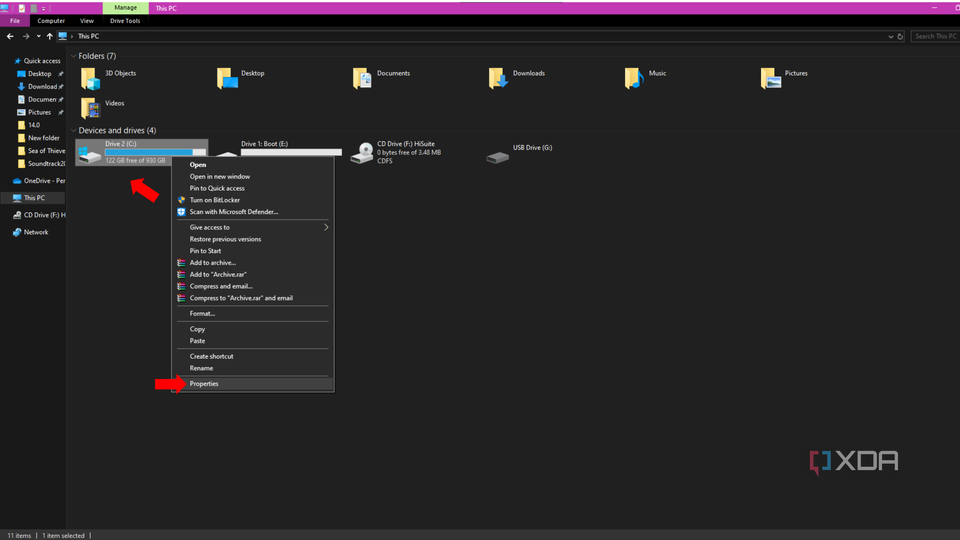Click the This PC monitor icon in sidebar
Image resolution: width=960 pixels, height=540 pixels.
(17, 198)
